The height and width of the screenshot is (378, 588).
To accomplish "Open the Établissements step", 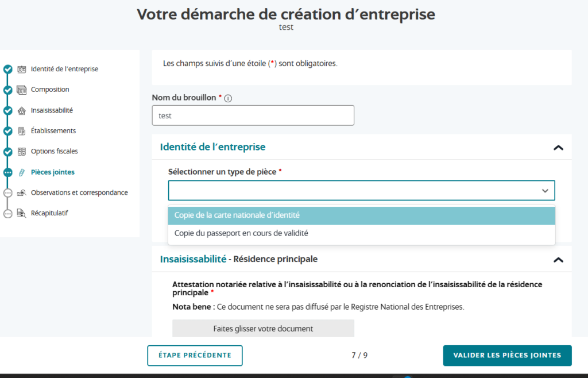I will click(x=53, y=131).
